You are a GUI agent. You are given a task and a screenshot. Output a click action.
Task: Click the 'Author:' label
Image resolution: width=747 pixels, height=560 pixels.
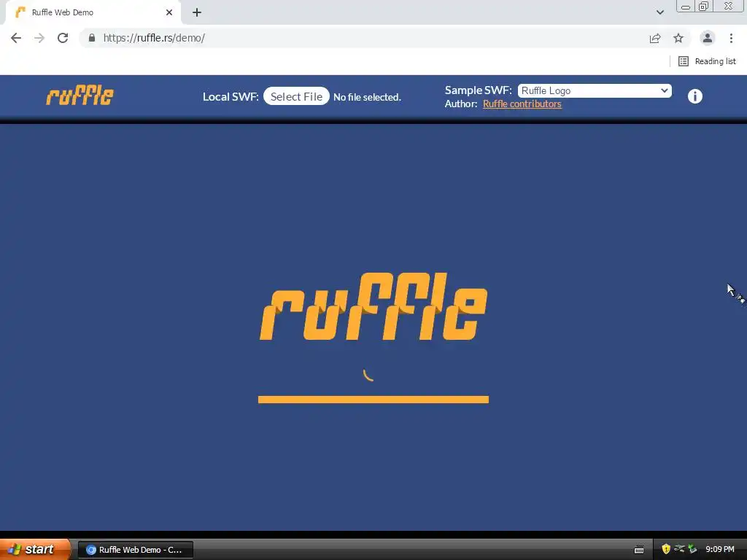tap(461, 104)
